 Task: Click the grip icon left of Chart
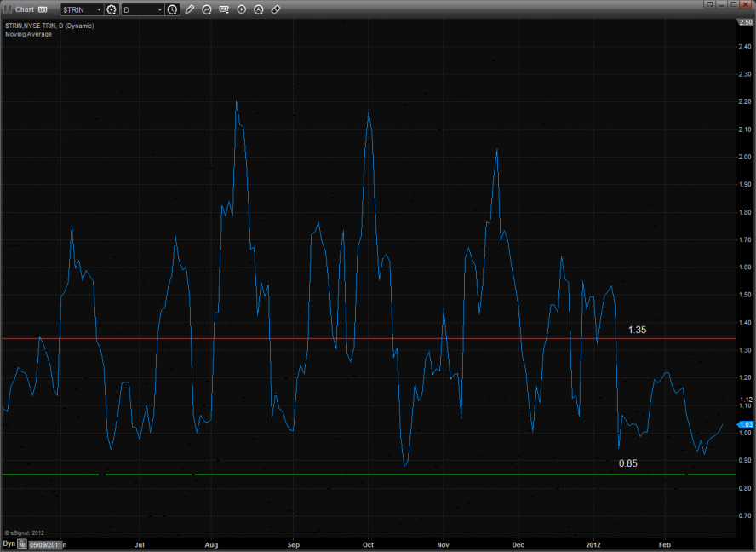[x=8, y=9]
